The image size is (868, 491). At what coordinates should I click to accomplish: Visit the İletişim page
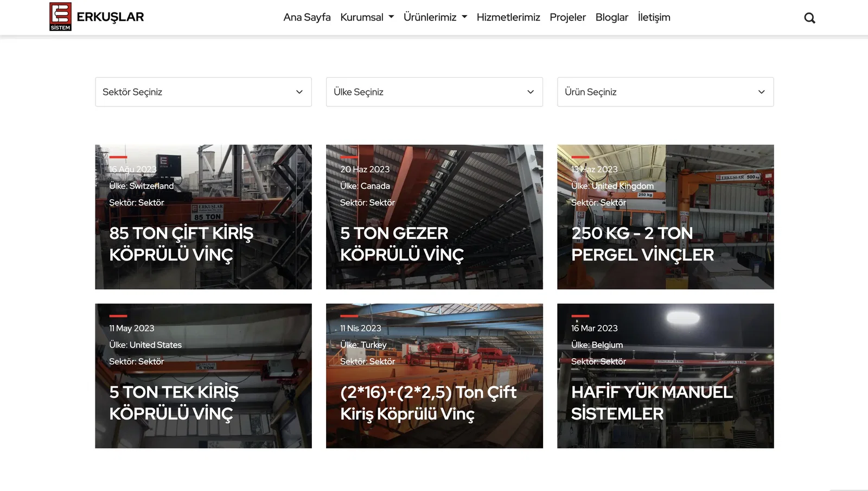coord(654,17)
